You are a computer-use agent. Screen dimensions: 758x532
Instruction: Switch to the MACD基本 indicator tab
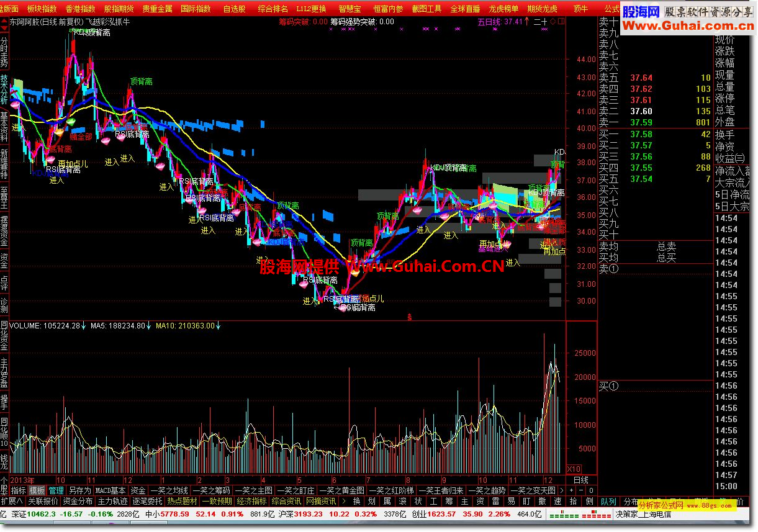coord(111,490)
